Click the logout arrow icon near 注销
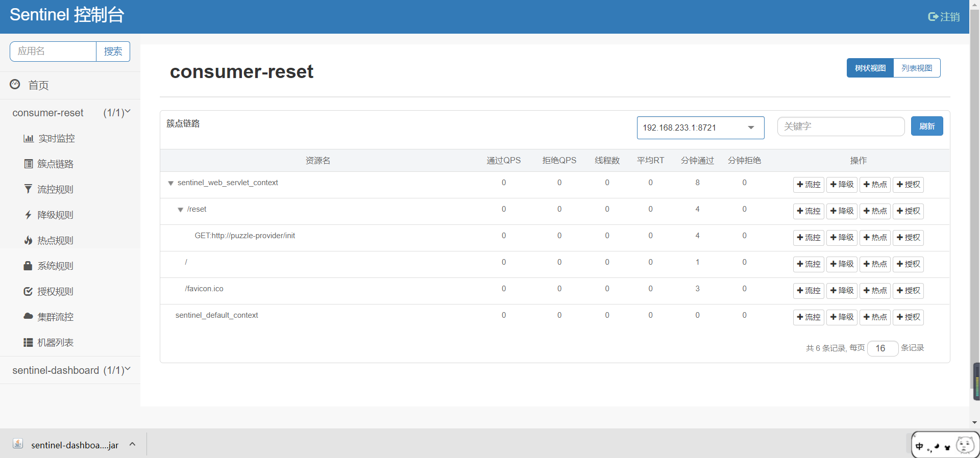The image size is (980, 458). click(x=933, y=17)
